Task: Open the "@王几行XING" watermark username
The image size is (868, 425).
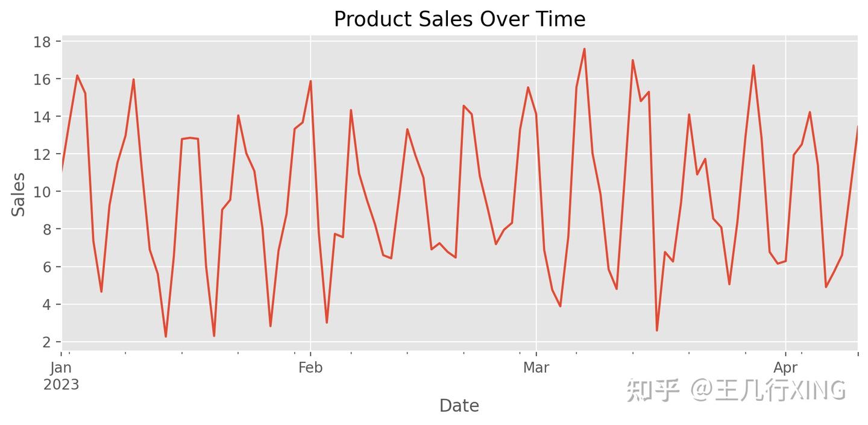Action: (x=768, y=390)
